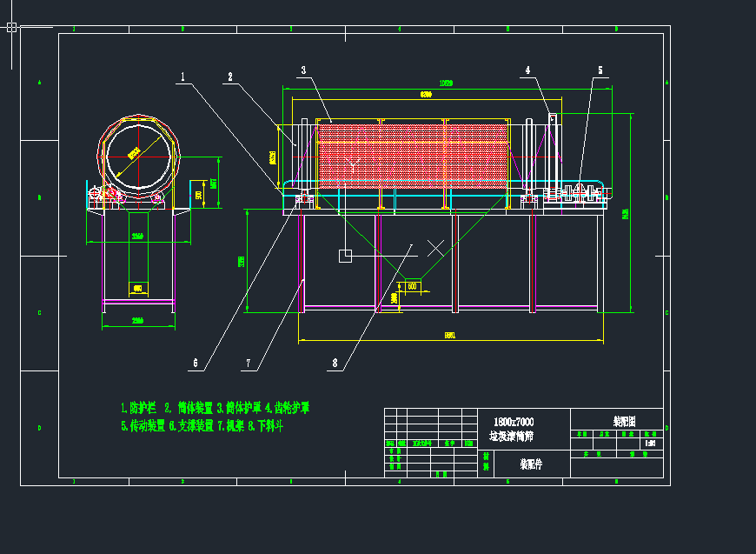Click the UCS crosshair icon in top-left corner
The width and height of the screenshot is (756, 554).
click(x=11, y=27)
